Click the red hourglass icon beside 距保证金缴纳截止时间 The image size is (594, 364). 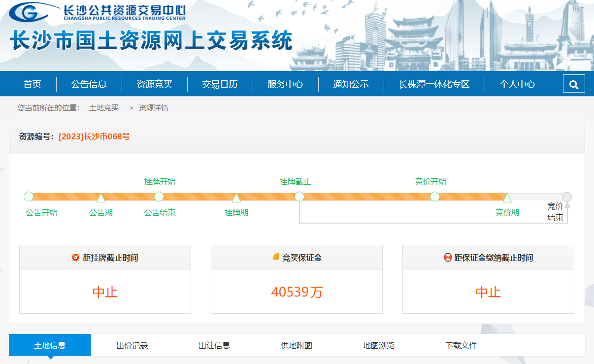click(448, 257)
